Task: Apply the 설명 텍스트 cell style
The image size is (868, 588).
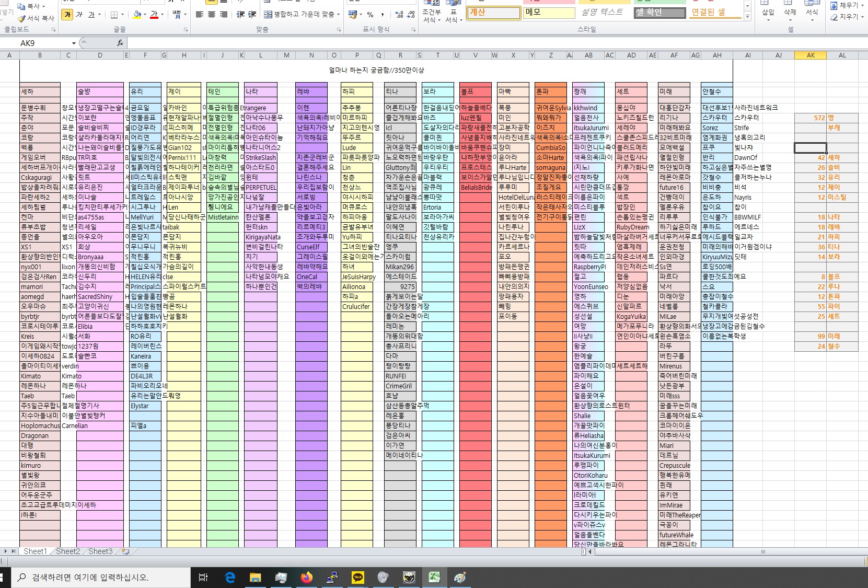Action: (604, 12)
